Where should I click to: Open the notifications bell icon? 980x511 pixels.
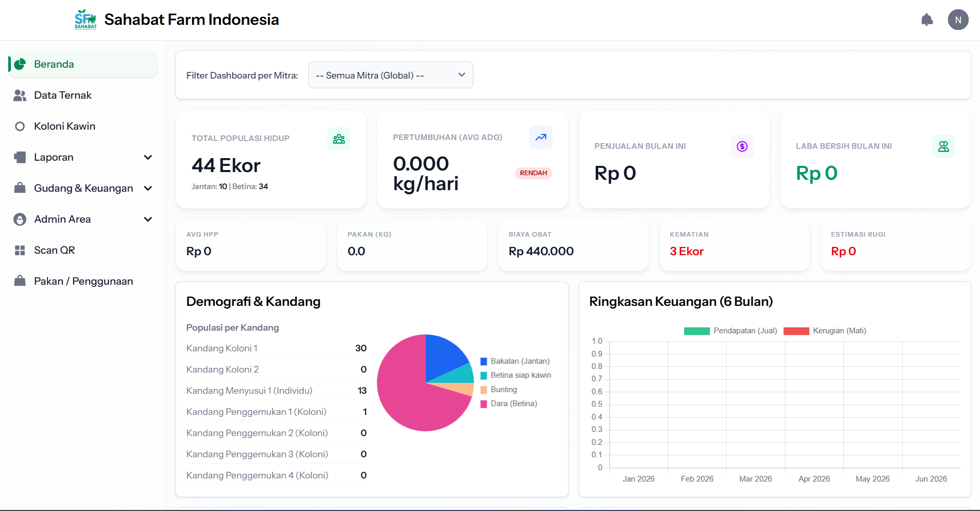pos(927,20)
